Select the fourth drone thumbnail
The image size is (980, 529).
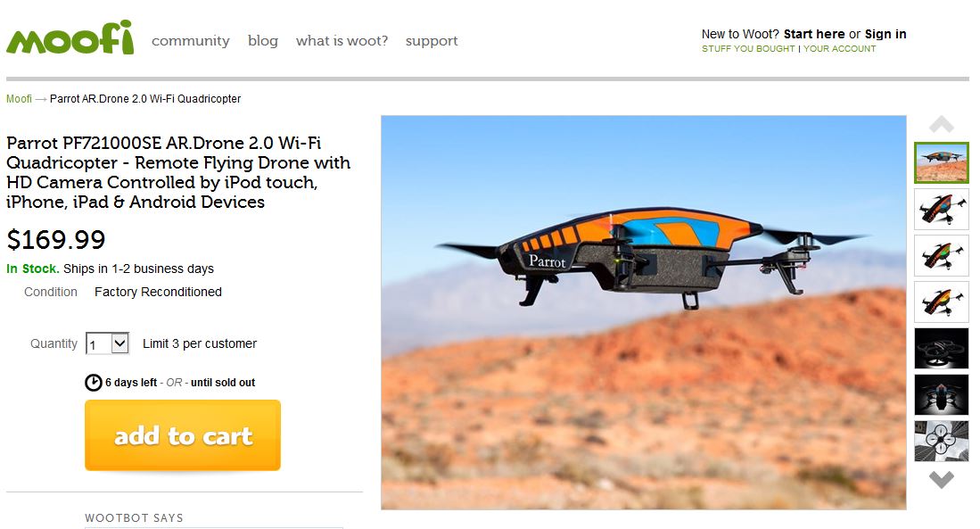click(x=942, y=302)
